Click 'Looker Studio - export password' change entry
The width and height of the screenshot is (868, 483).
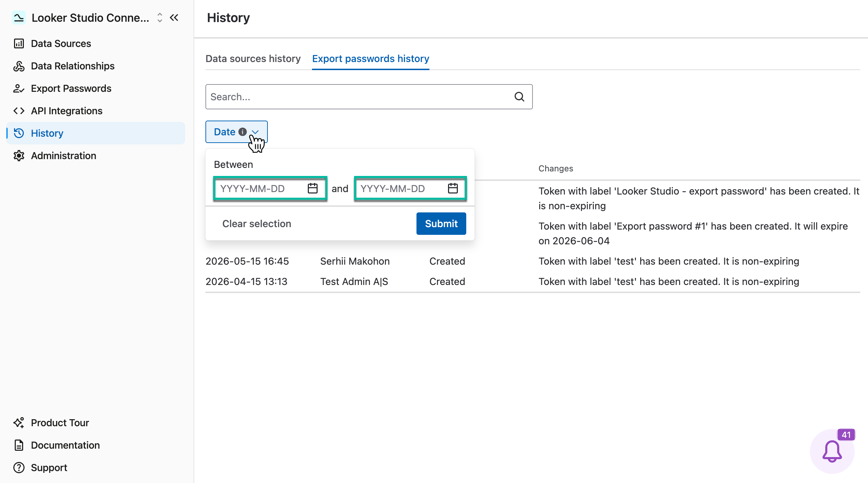699,198
